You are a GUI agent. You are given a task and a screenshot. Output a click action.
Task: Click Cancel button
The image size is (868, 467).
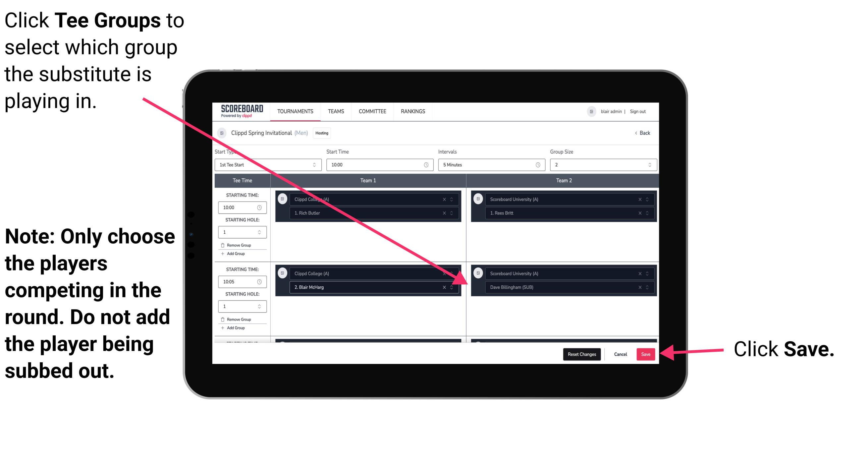(620, 354)
